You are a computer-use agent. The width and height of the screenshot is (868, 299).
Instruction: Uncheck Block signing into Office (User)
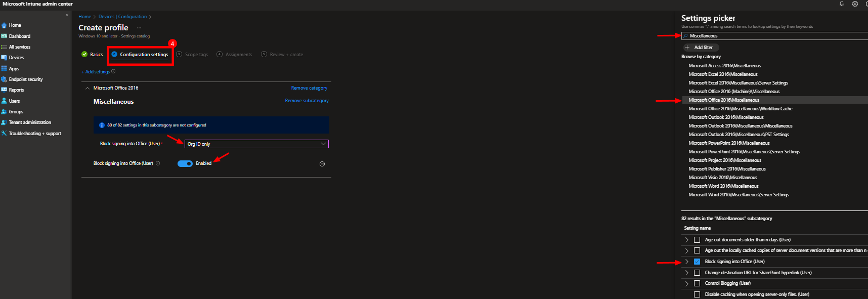pyautogui.click(x=697, y=262)
